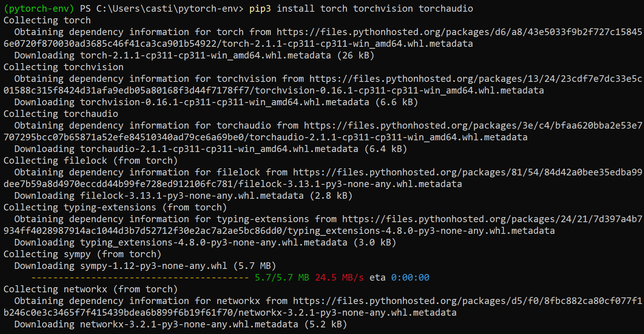
Task: Click the 'Collecting torch' line
Action: [47, 20]
